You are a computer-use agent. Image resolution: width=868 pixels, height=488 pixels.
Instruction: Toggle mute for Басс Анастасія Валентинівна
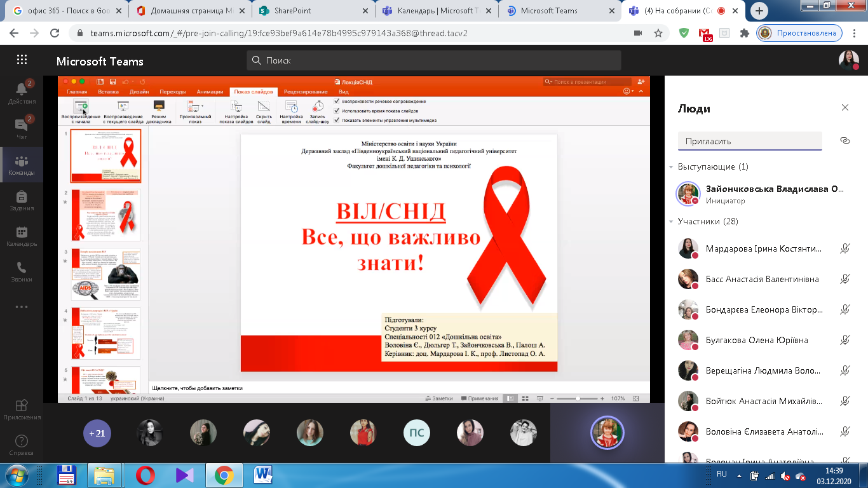coord(844,279)
